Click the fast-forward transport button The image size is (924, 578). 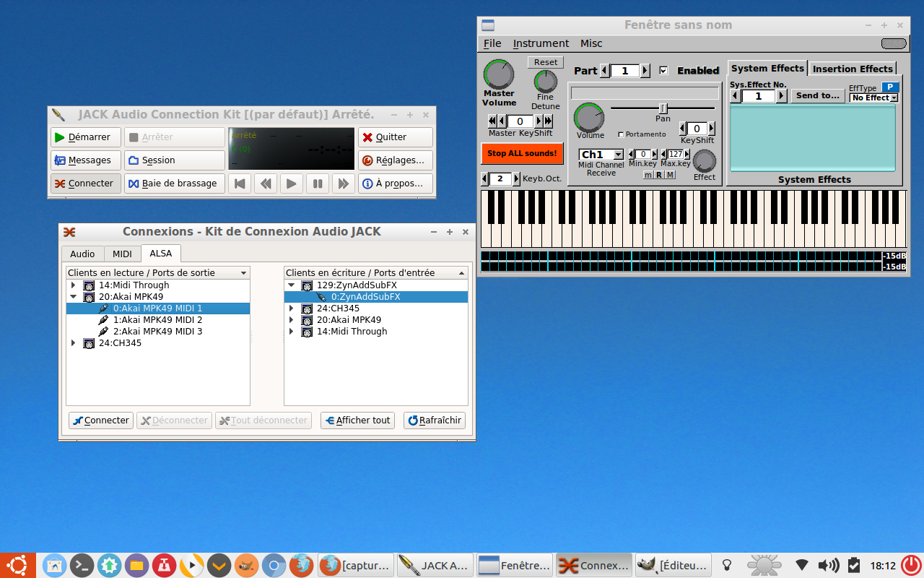(344, 184)
